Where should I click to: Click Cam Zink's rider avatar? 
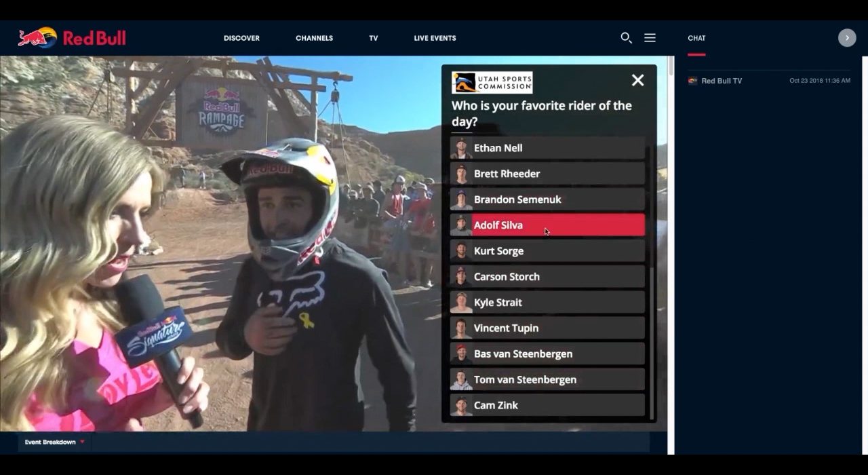click(x=461, y=406)
